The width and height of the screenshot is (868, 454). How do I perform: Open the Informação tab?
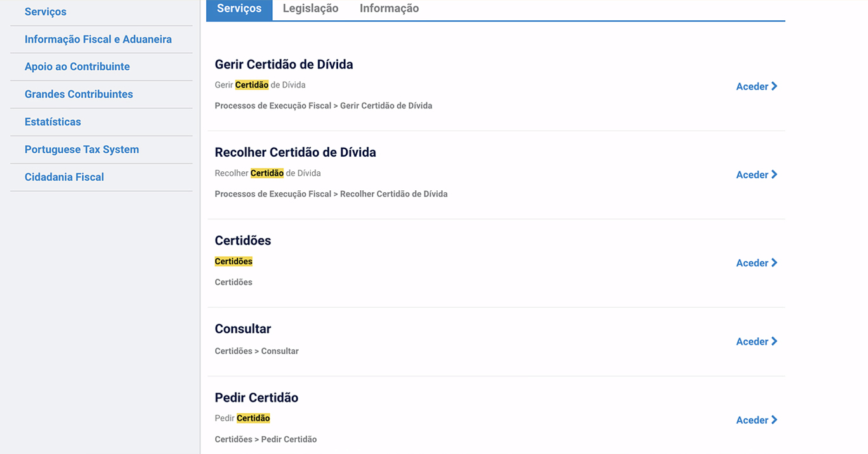click(389, 9)
